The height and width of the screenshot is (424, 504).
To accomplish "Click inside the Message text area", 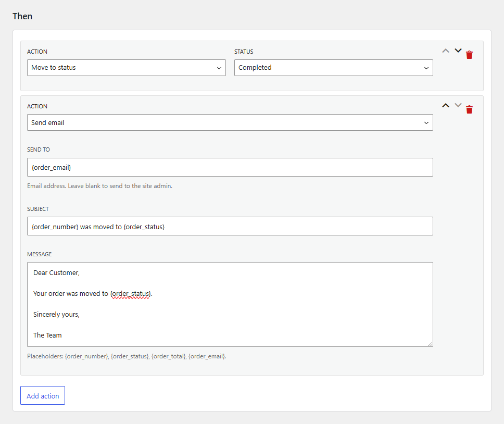I will [x=230, y=304].
